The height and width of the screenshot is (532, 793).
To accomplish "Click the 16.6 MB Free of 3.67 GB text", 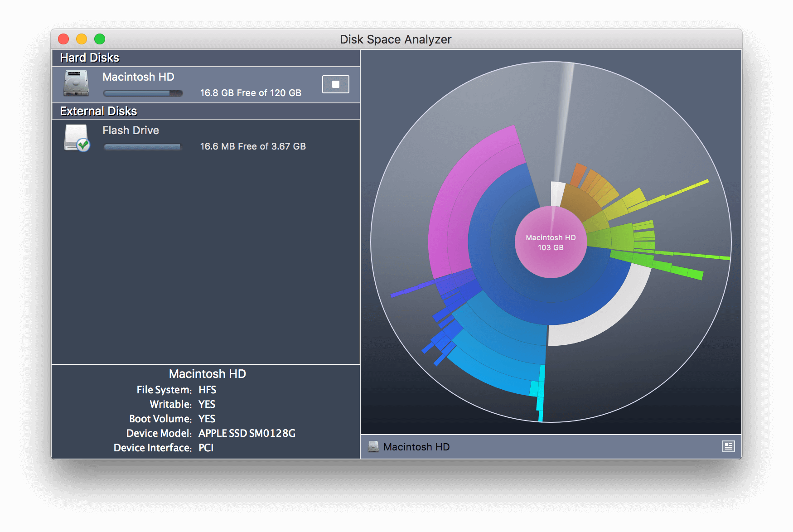I will point(253,146).
